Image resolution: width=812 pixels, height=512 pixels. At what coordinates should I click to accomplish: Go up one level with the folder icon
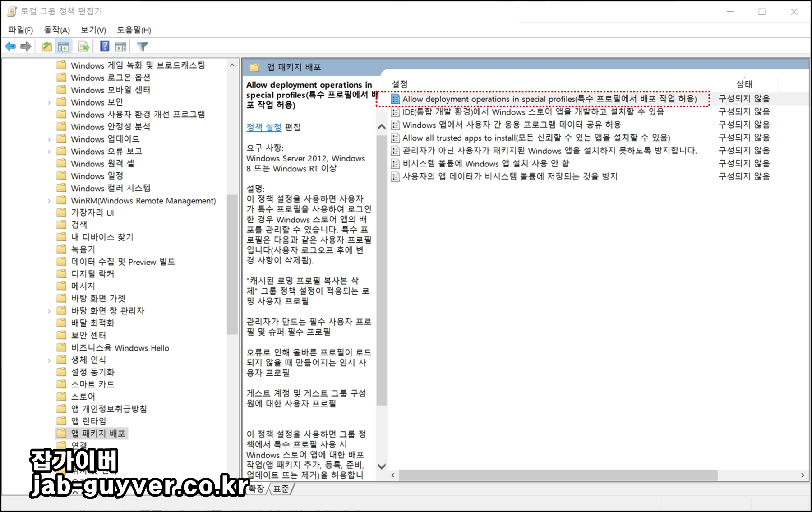[x=47, y=46]
